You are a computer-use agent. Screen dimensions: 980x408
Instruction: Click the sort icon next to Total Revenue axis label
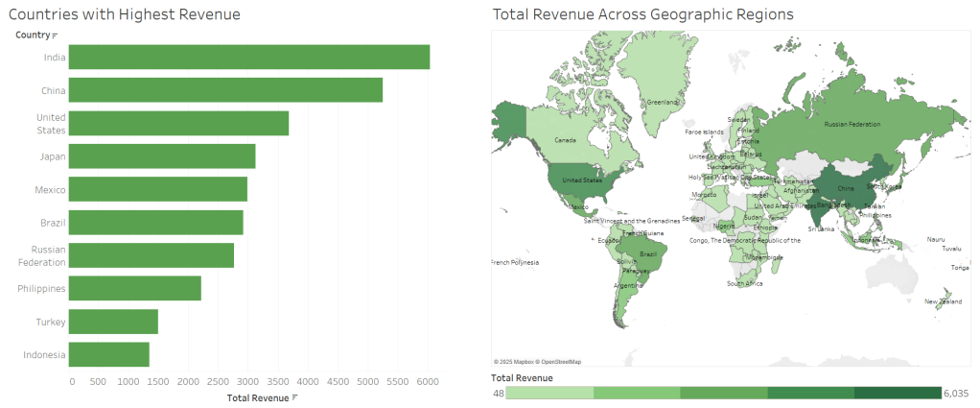click(295, 397)
